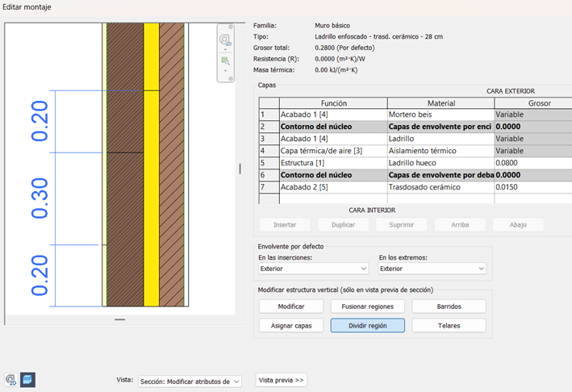This screenshot has width=572, height=392.
Task: Select layer row number 4
Action: click(269, 151)
